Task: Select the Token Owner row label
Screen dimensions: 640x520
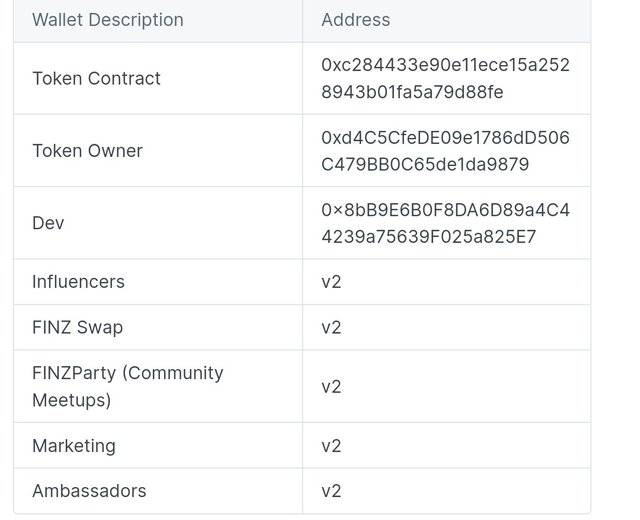Action: tap(87, 151)
